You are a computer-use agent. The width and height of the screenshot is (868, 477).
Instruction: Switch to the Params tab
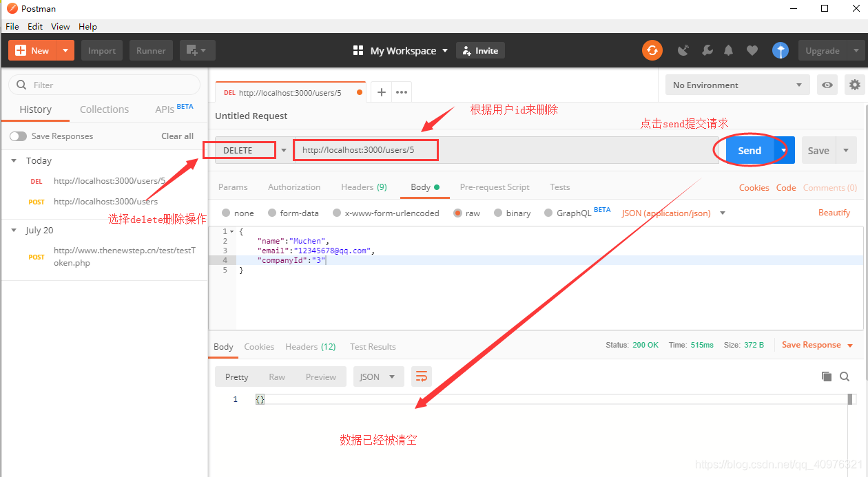click(x=233, y=187)
